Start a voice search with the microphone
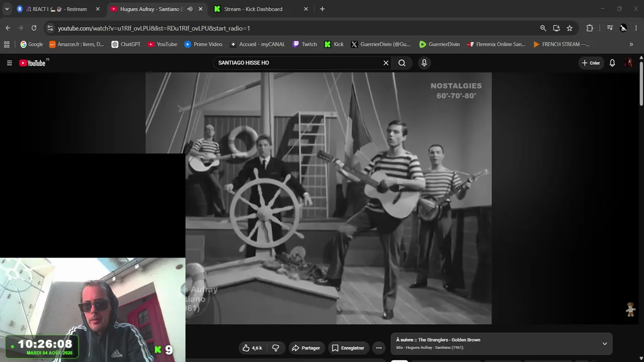This screenshot has height=362, width=644. click(424, 63)
